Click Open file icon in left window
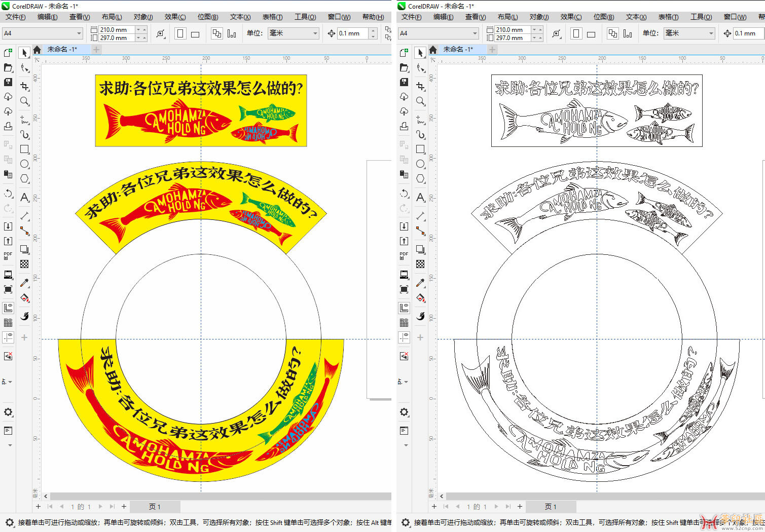This screenshot has height=532, width=765. pyautogui.click(x=8, y=67)
